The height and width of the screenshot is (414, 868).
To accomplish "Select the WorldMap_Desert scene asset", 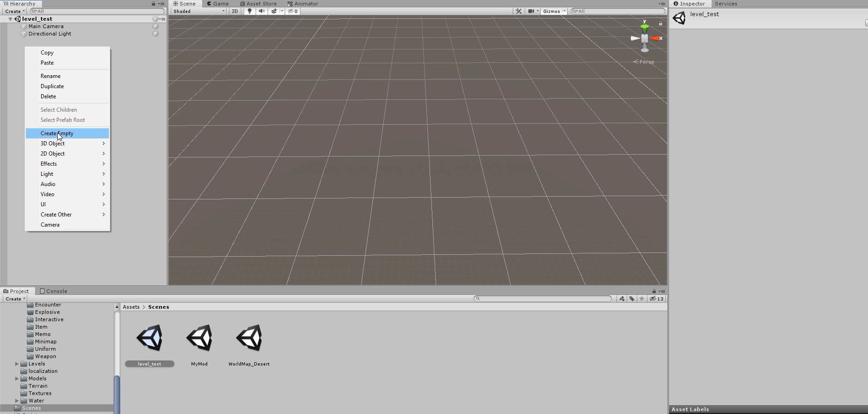I will (249, 345).
